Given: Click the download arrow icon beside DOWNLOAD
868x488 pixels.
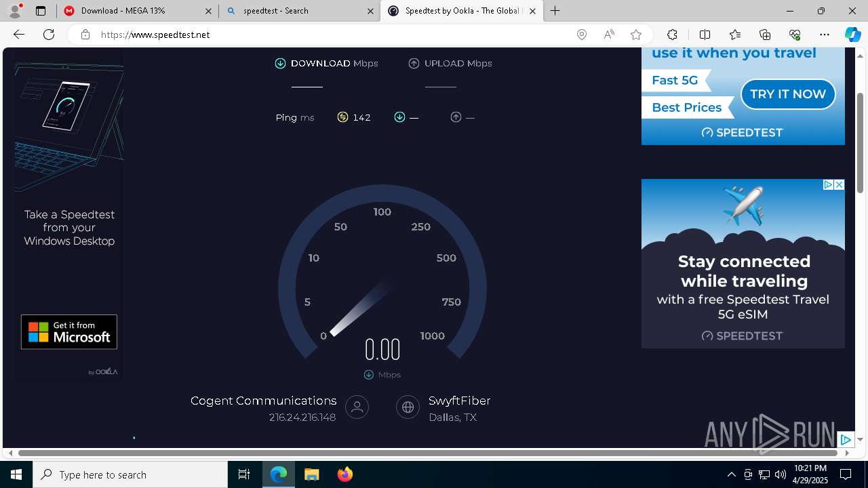Looking at the screenshot, I should click(x=280, y=63).
